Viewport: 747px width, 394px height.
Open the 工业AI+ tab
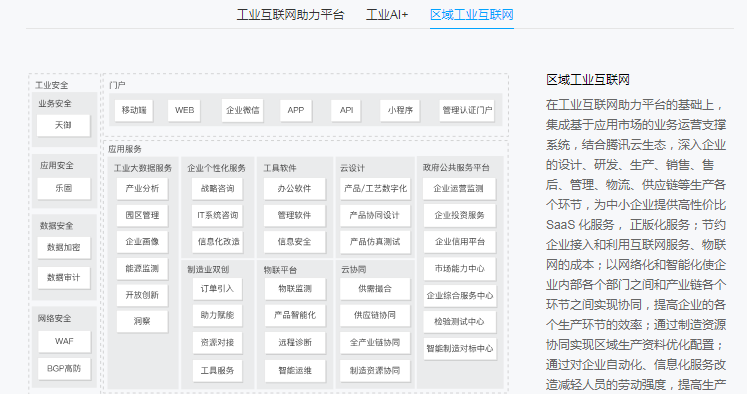click(387, 15)
